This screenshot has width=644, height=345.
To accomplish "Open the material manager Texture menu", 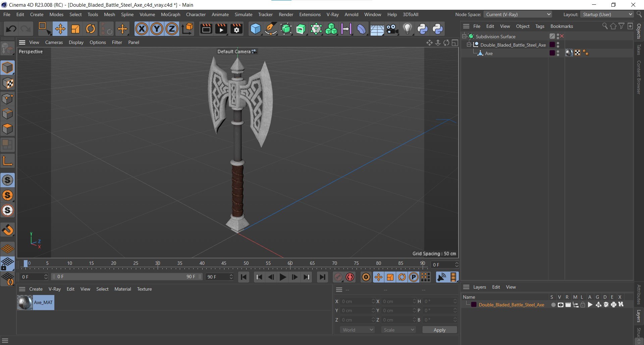I will [144, 289].
